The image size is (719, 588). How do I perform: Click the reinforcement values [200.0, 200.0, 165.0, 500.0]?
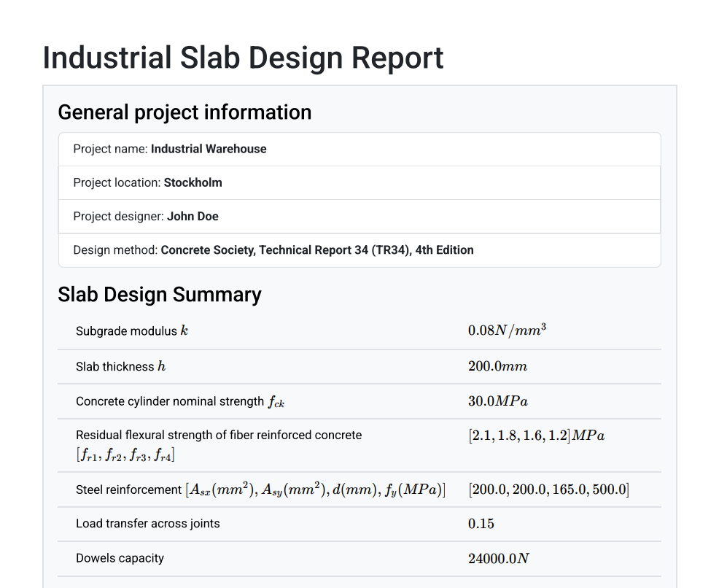(548, 489)
